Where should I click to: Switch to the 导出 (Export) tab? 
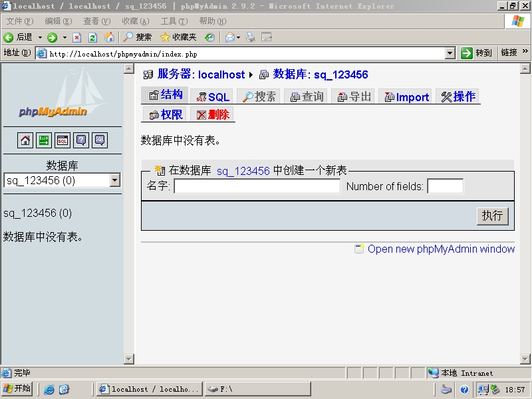coord(354,96)
